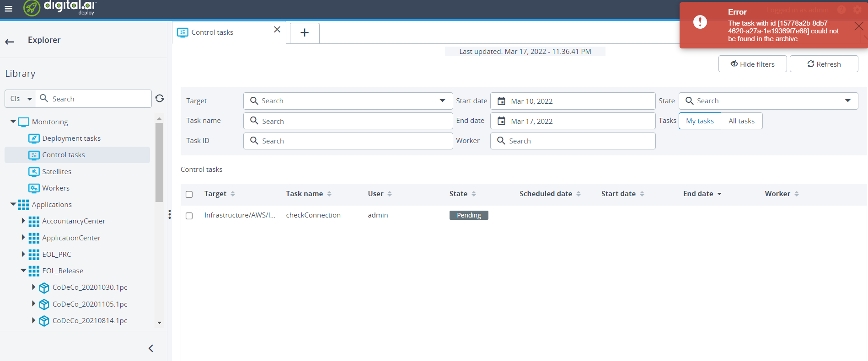Open a new tab with plus
Screen dimensions: 868x361
point(305,32)
